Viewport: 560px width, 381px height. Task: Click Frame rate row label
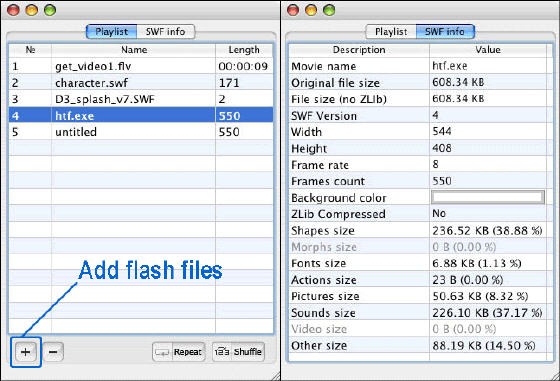click(320, 165)
